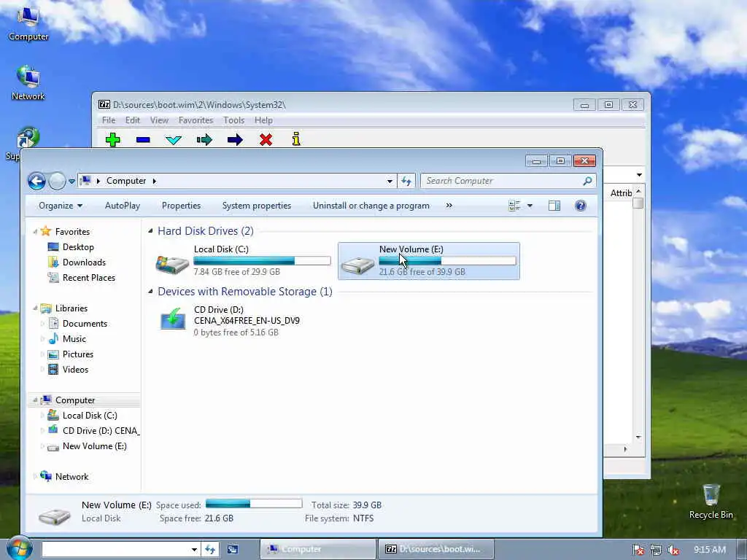Screen dimensions: 747x560
Task: Click the magnifier icon in Search Computer
Action: pyautogui.click(x=587, y=181)
